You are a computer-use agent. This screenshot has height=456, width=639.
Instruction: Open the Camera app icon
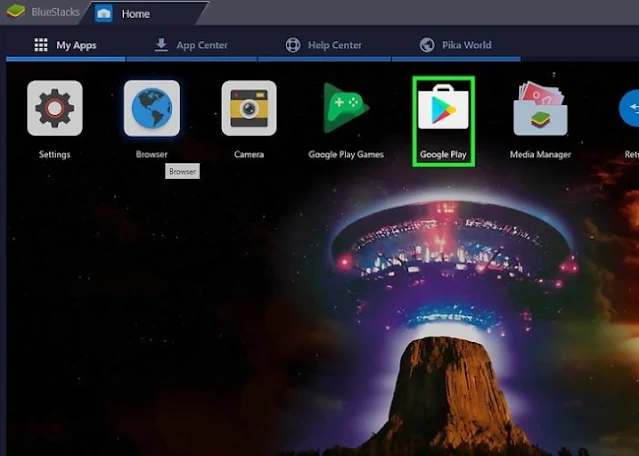point(249,108)
